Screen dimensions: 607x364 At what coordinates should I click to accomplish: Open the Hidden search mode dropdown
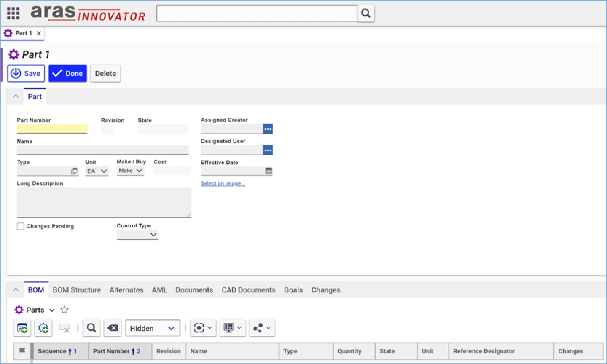point(153,328)
